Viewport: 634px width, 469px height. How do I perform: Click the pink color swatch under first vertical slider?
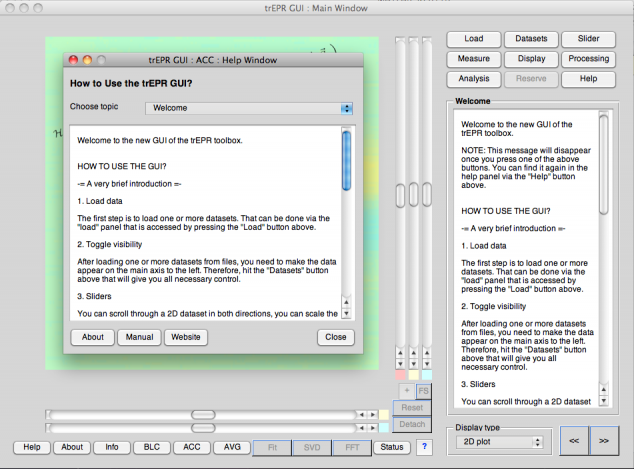[400, 374]
